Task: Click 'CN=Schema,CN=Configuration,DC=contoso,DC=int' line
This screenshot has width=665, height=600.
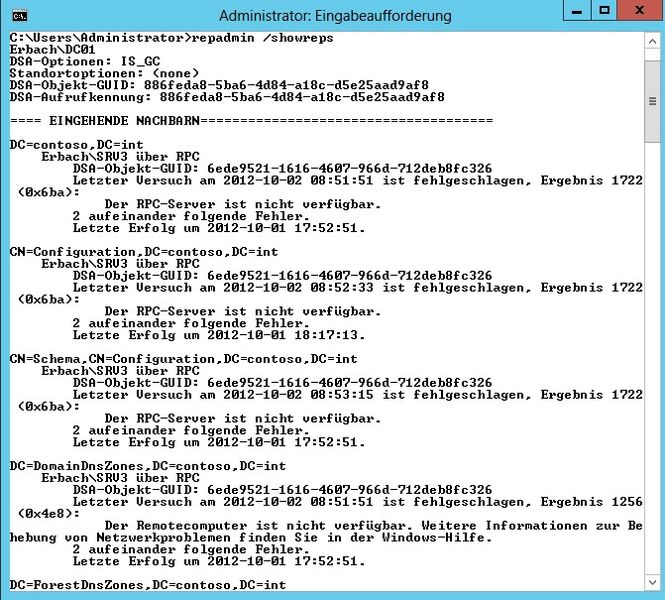Action: [x=183, y=359]
